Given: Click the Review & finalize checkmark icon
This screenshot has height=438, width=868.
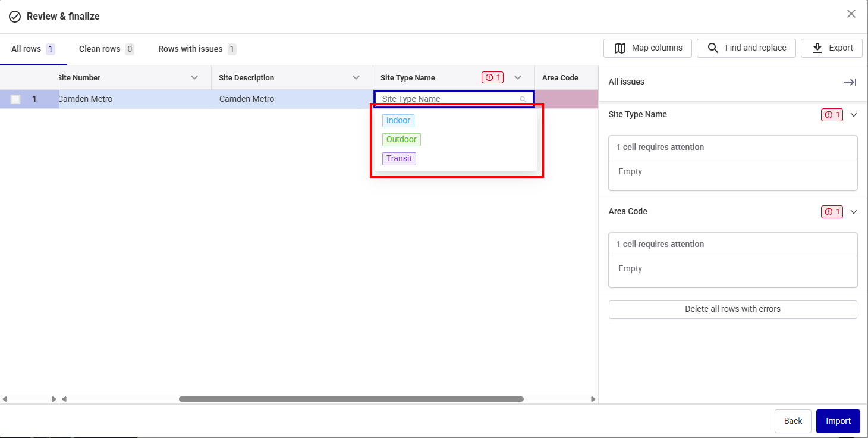Looking at the screenshot, I should [15, 17].
